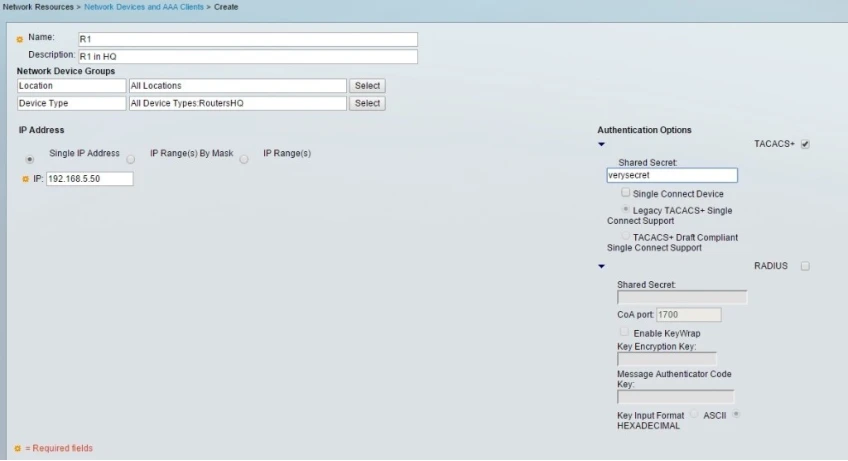Image resolution: width=848 pixels, height=461 pixels.
Task: Select IP Range(s) By Mask radio
Action: click(131, 159)
